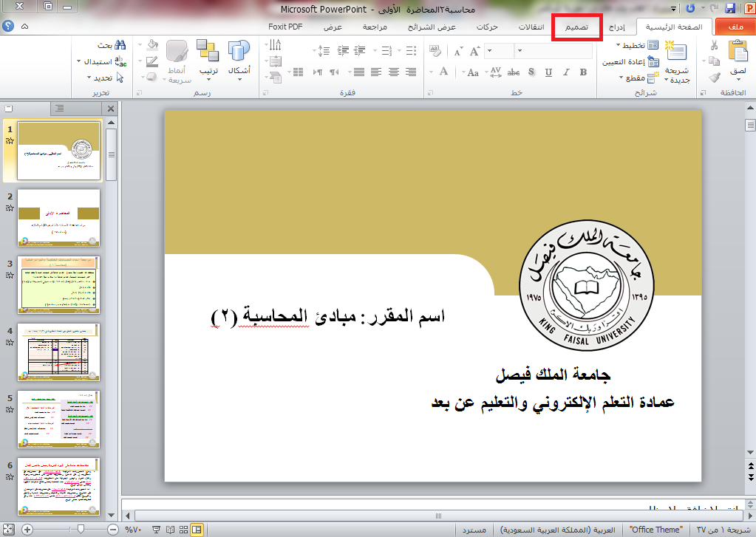Click the Paste (لصق) clipboard icon
The width and height of the screenshot is (756, 537).
pos(738,51)
